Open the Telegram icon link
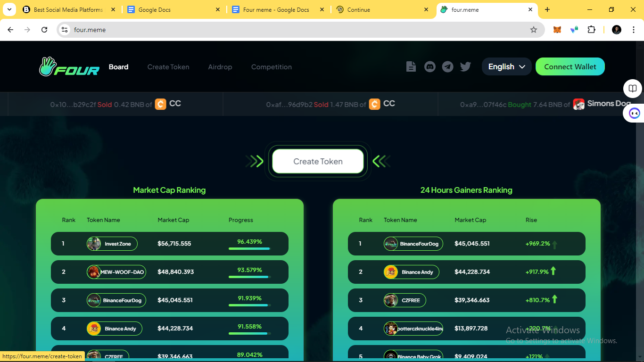The width and height of the screenshot is (644, 362). 448,66
